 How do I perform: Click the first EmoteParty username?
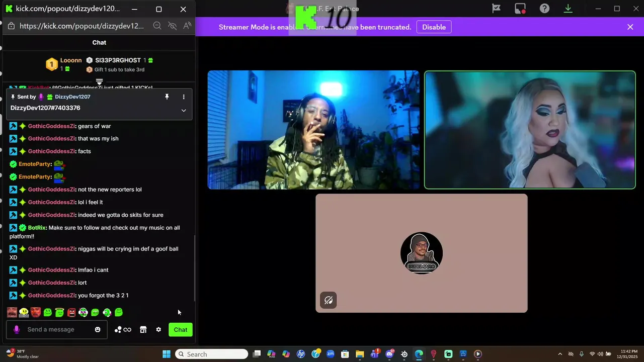coord(35,164)
